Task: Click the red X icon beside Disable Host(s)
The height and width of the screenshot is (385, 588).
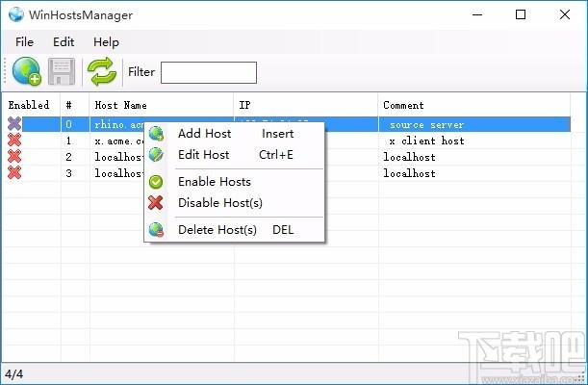Action: [x=155, y=203]
